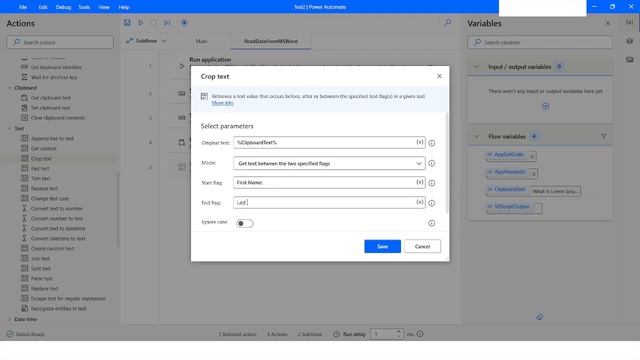Open the Images sidebar icon
The image size is (640, 360).
pos(630,60)
